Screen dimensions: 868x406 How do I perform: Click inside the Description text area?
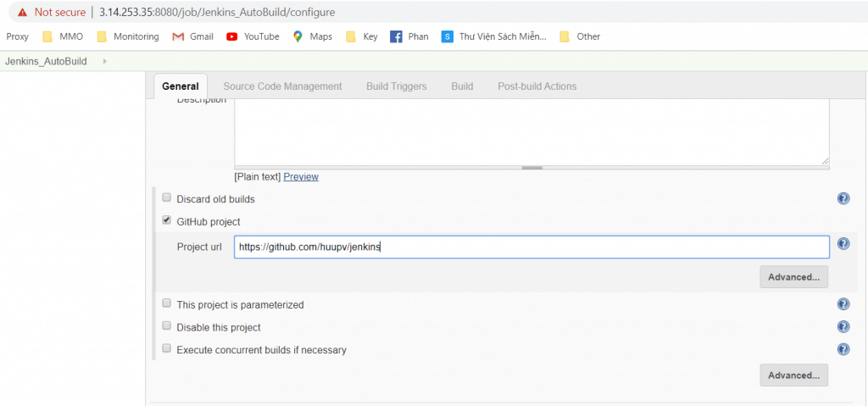[531, 132]
